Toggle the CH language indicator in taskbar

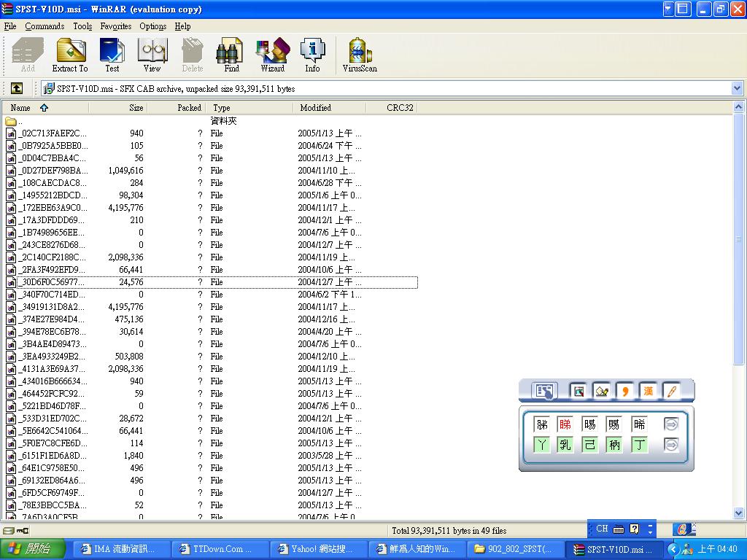click(x=600, y=529)
